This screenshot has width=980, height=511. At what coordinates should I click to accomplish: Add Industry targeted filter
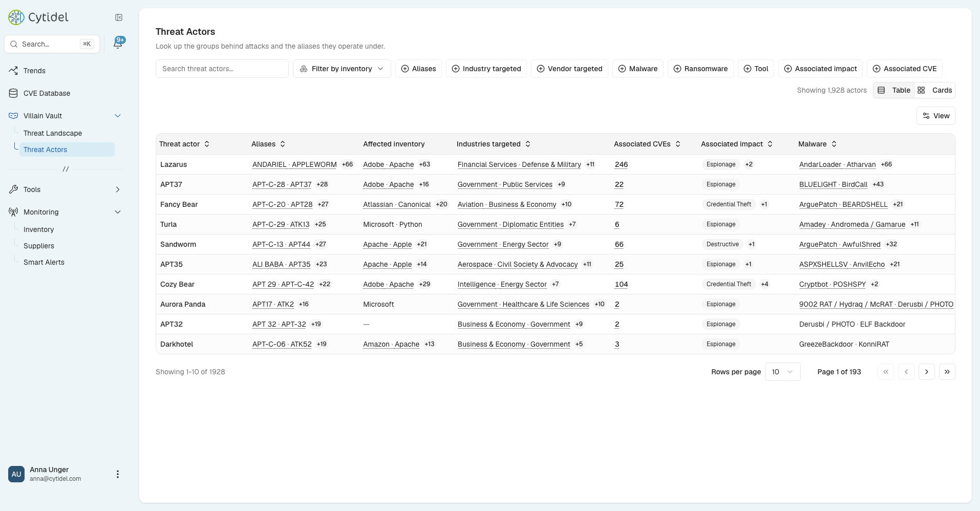pos(486,69)
